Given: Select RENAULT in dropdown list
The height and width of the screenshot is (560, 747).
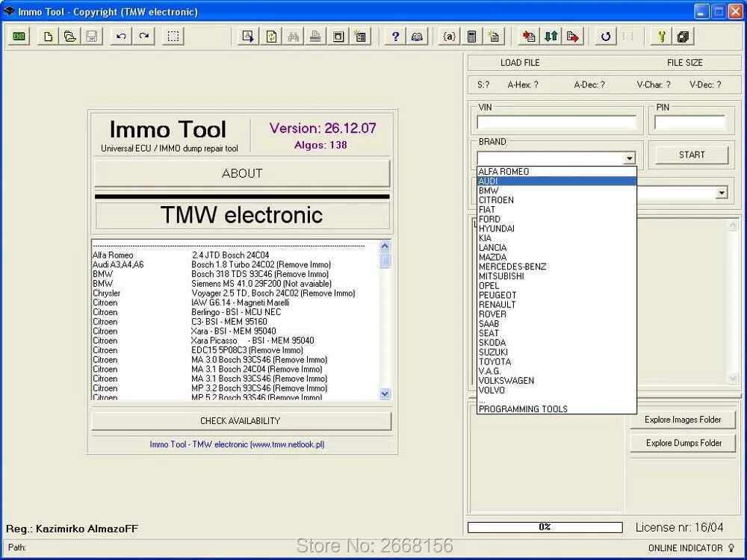Looking at the screenshot, I should click(x=557, y=305).
